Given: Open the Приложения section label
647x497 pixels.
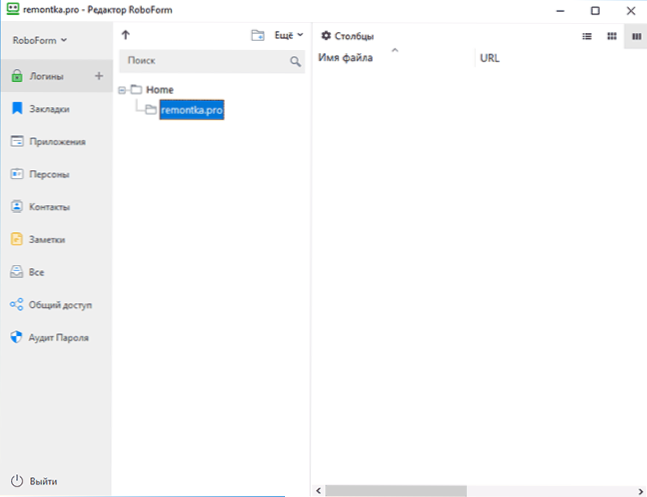Looking at the screenshot, I should point(57,142).
